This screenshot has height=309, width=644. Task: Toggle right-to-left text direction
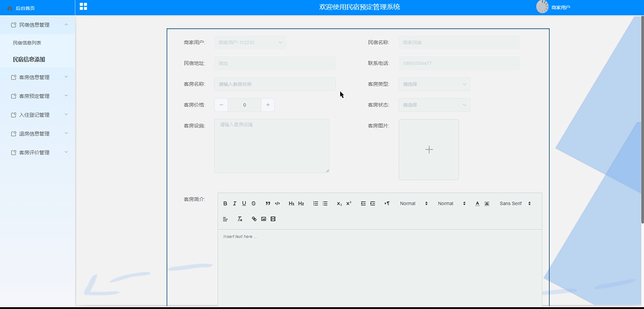(387, 203)
